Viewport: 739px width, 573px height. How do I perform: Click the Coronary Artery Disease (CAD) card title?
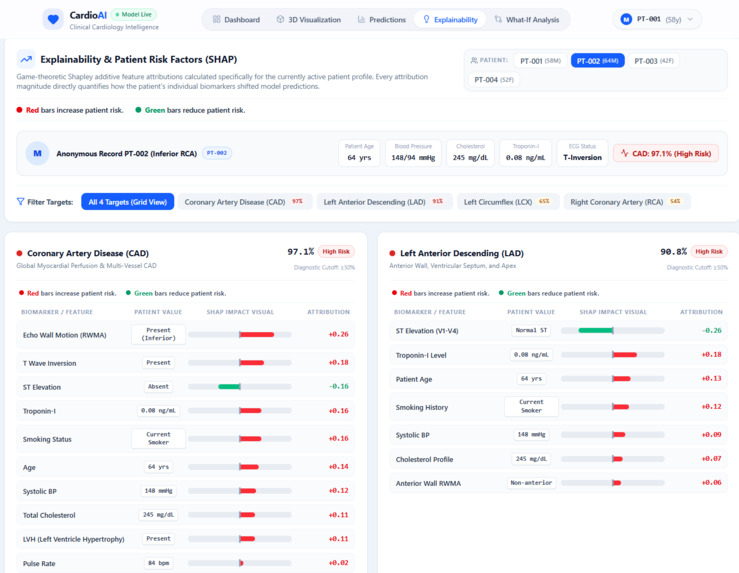pyautogui.click(x=88, y=254)
